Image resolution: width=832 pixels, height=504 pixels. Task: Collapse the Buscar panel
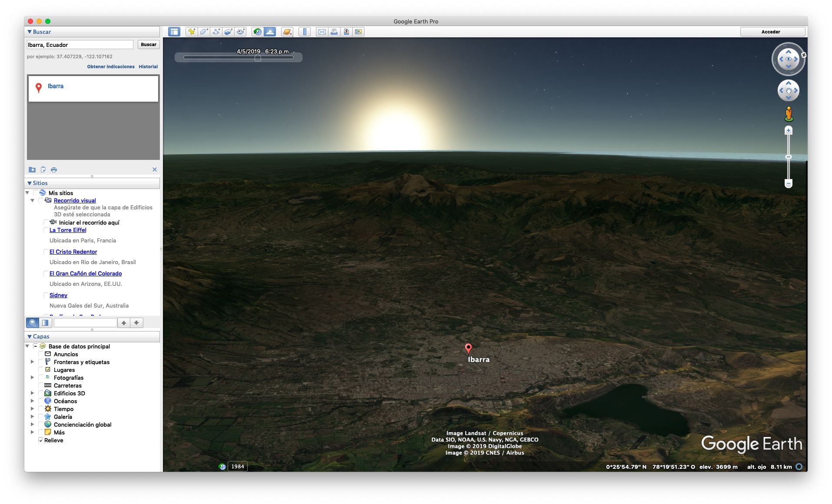point(30,32)
